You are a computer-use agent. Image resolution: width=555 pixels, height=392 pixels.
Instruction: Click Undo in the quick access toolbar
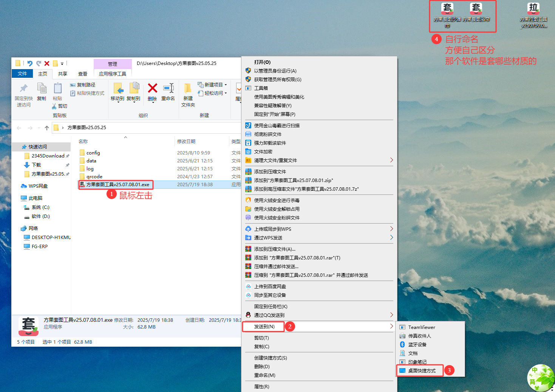[x=30, y=63]
